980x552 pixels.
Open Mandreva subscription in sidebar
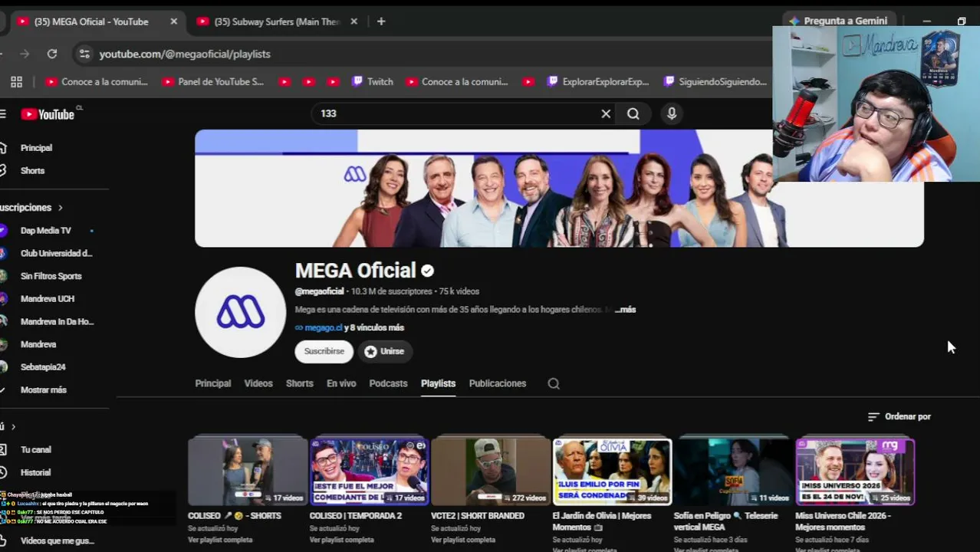click(x=38, y=344)
